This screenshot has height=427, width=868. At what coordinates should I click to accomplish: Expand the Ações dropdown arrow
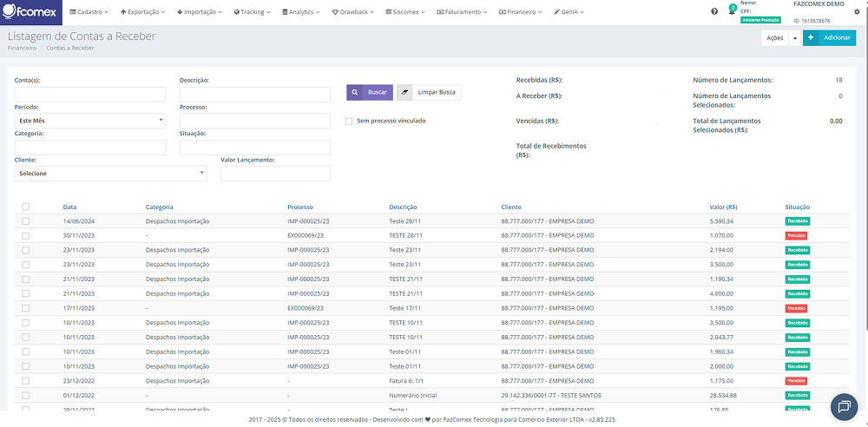(x=794, y=38)
